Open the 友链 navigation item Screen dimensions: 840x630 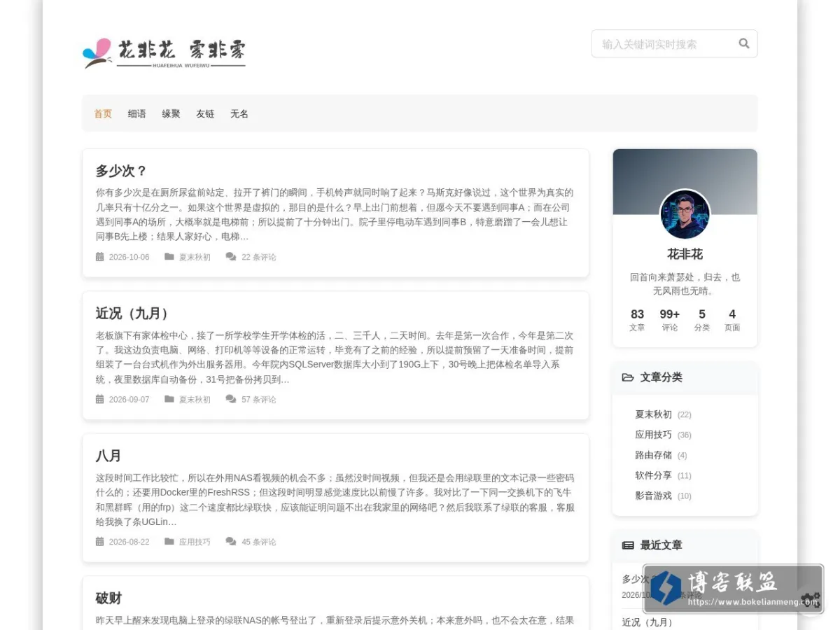(205, 113)
